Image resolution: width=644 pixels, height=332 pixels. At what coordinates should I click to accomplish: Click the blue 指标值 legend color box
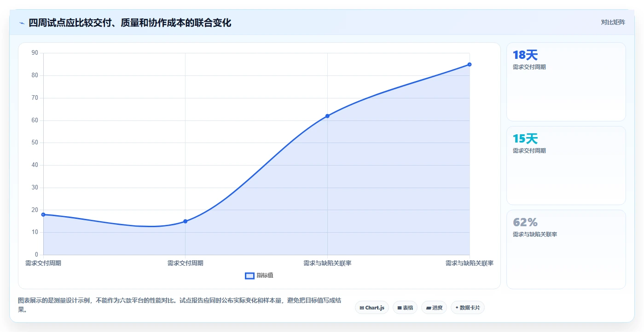249,275
